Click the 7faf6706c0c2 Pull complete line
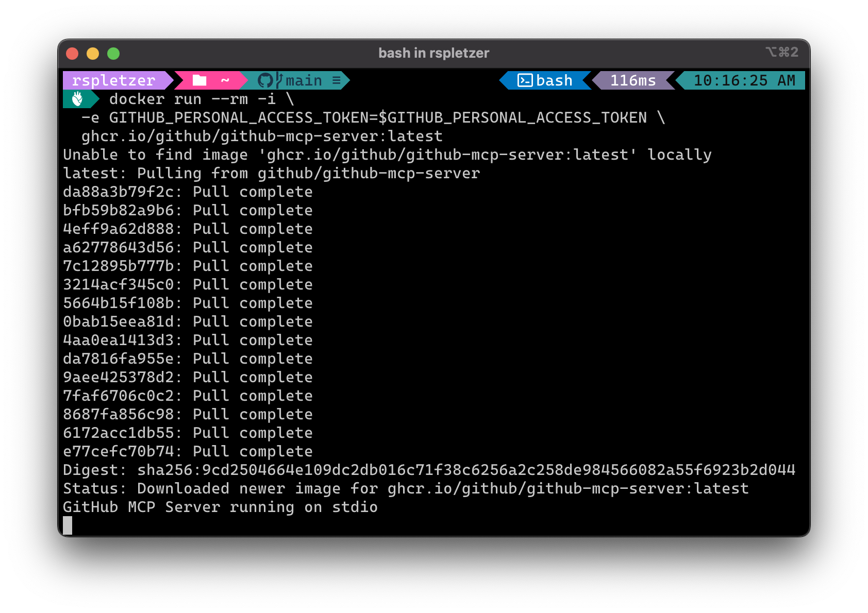Screen dimensions: 868x613 (188, 396)
